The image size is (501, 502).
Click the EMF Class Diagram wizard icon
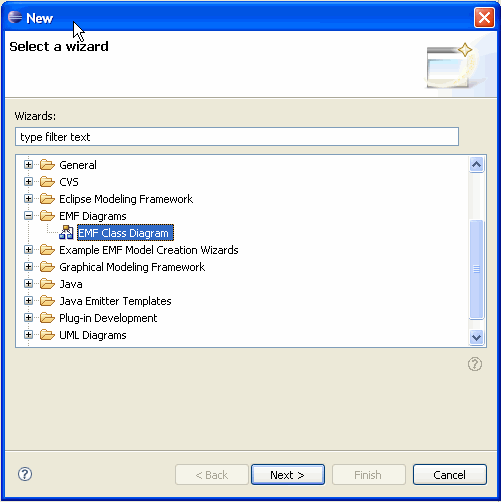[66, 233]
